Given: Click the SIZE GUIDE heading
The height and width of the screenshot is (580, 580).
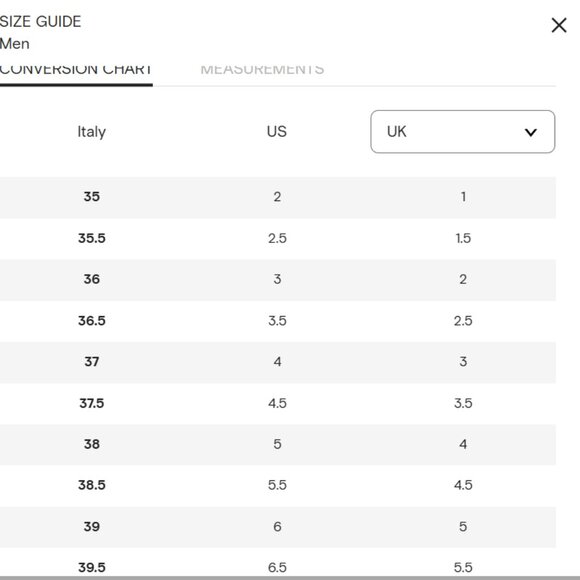Looking at the screenshot, I should (x=40, y=21).
